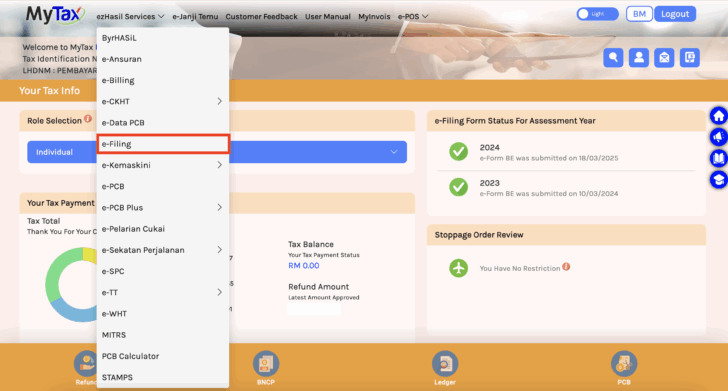Open the Individual role selection dropdown

pos(217,152)
